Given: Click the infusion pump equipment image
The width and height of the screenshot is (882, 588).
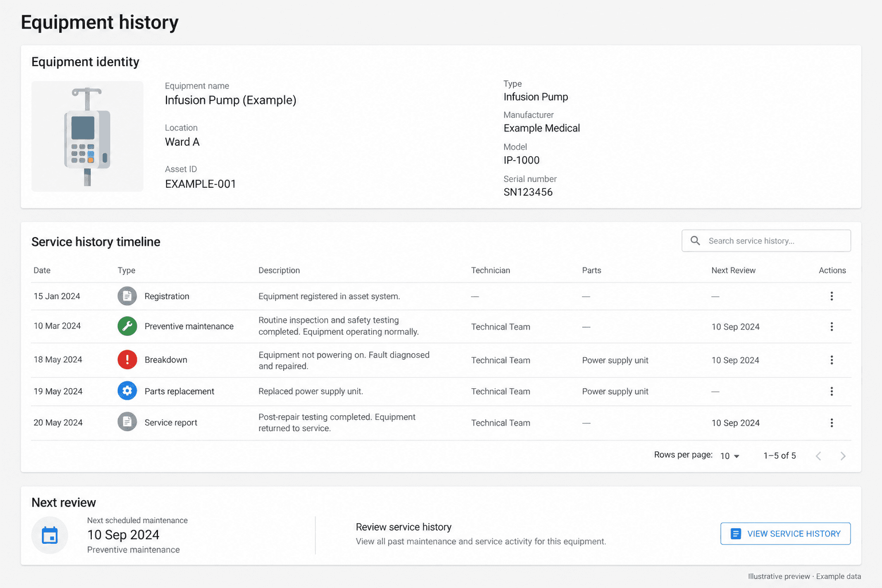Looking at the screenshot, I should pos(87,136).
